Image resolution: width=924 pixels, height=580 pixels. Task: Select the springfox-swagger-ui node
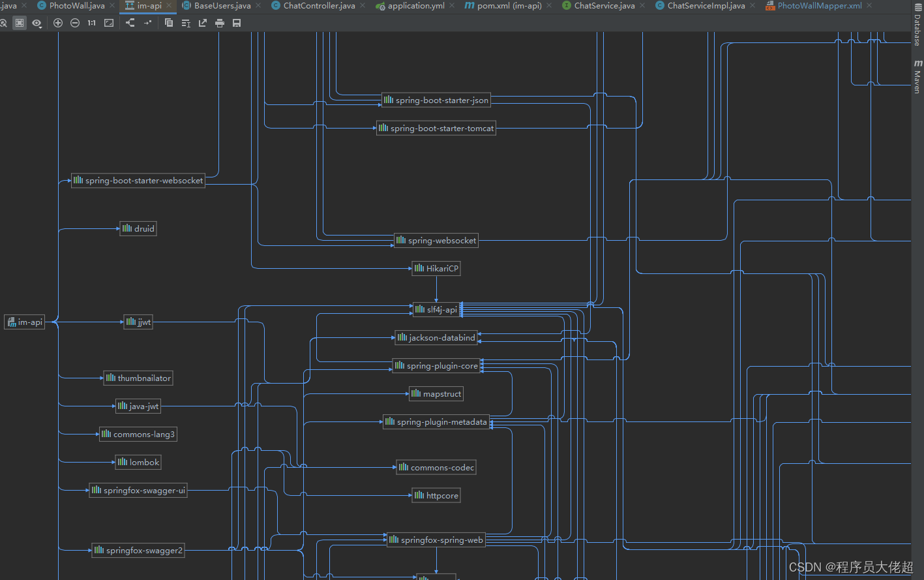coord(138,490)
